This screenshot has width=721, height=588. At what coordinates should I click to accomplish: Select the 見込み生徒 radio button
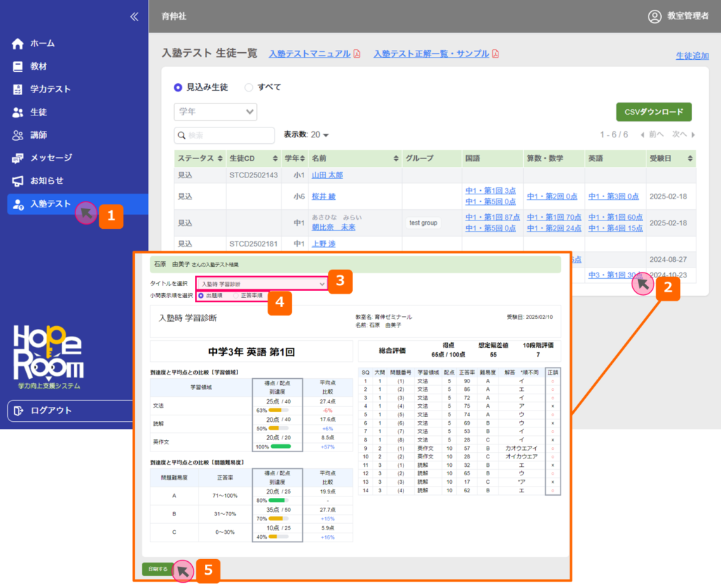(178, 87)
